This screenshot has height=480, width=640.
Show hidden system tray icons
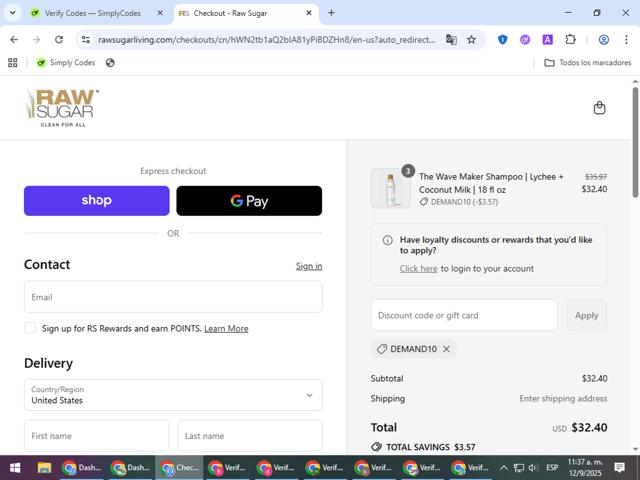coord(504,468)
